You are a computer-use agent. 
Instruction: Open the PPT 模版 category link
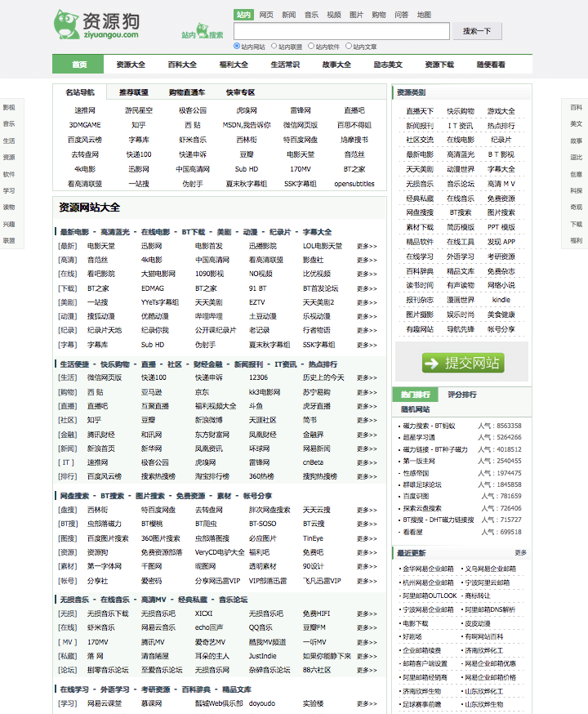point(501,227)
